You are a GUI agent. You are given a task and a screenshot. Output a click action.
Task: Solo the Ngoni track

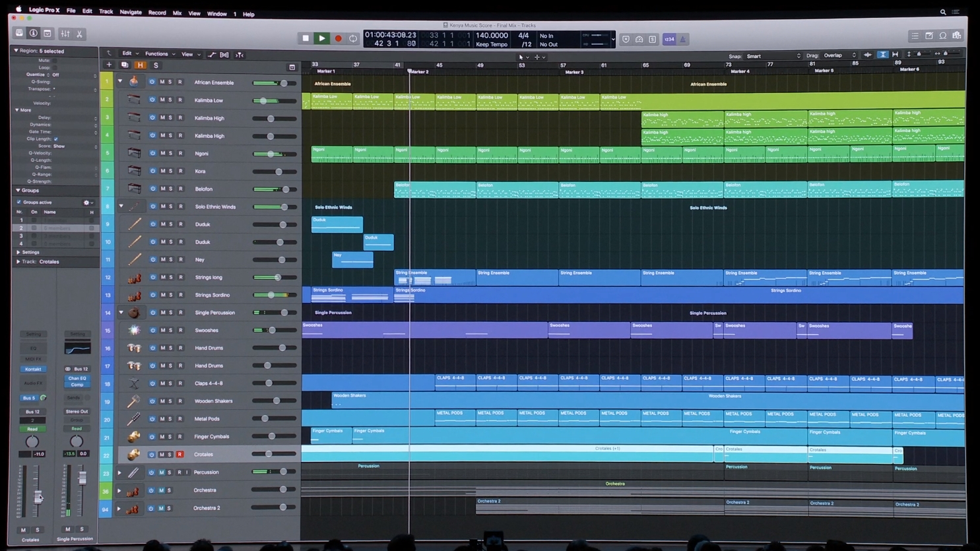click(170, 153)
